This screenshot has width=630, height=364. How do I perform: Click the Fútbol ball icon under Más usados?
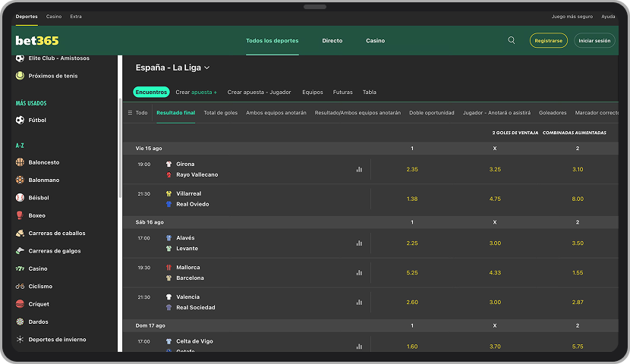pyautogui.click(x=20, y=120)
